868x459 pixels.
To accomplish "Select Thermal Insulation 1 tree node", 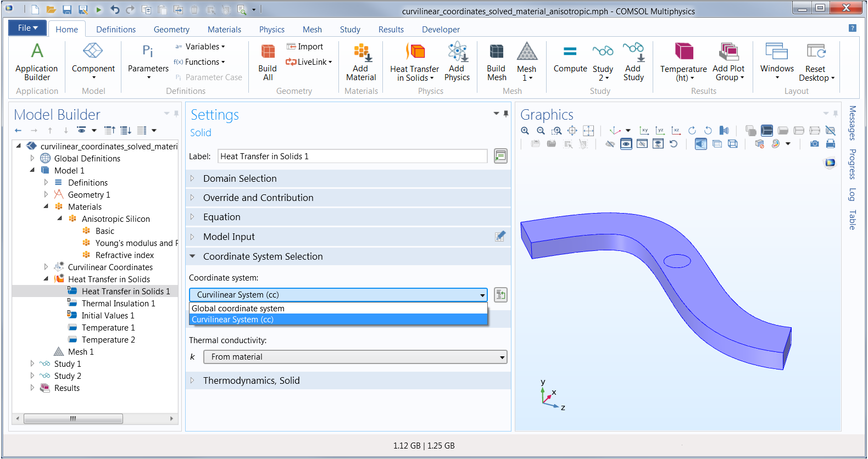I will tap(118, 303).
